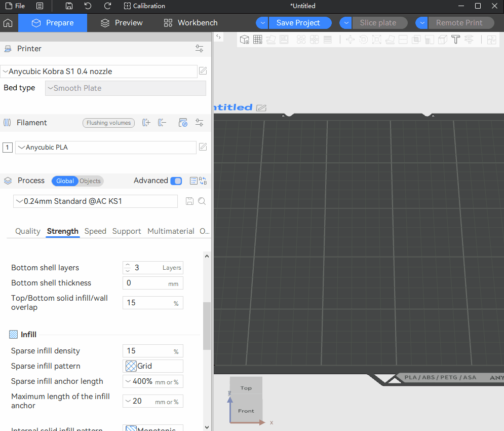
Task: Select the Split to objects tool
Action: pyautogui.click(x=301, y=40)
